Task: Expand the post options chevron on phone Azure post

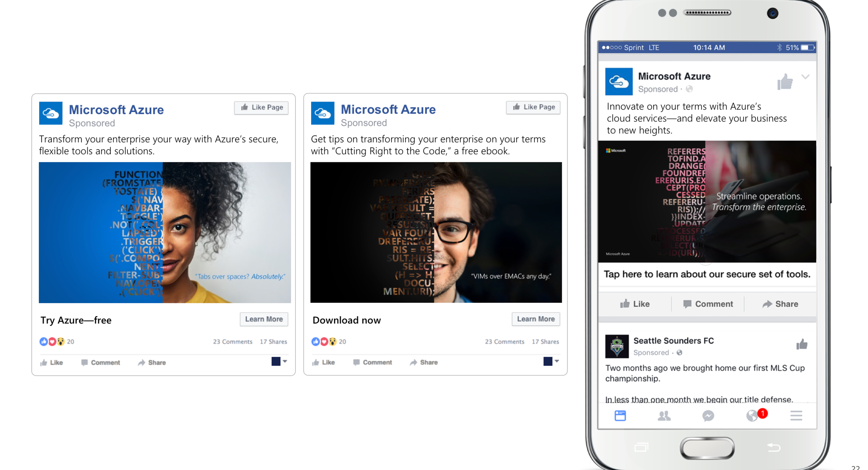Action: click(x=806, y=77)
